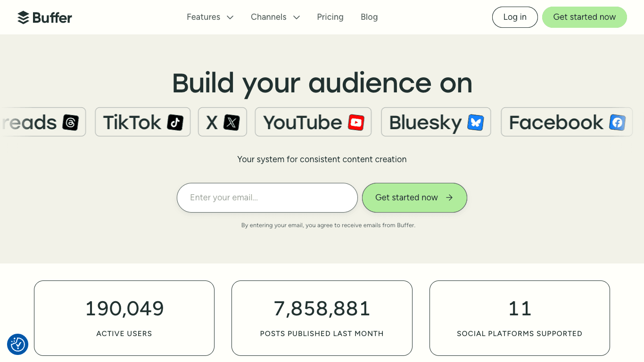The height and width of the screenshot is (362, 644).
Task: Click the email agreement disclaimer text
Action: tap(328, 225)
